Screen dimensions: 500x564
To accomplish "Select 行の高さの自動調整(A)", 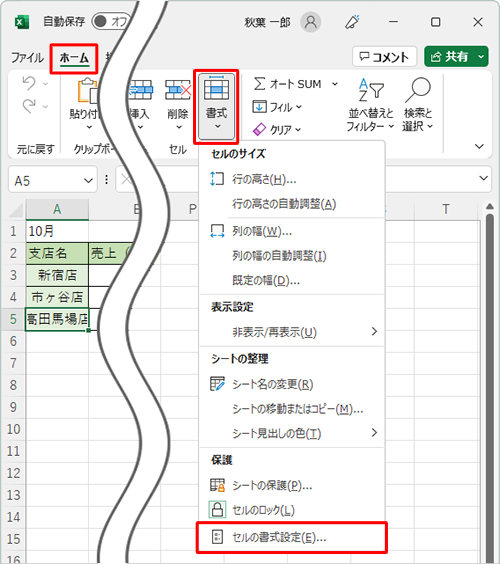I will 292,204.
